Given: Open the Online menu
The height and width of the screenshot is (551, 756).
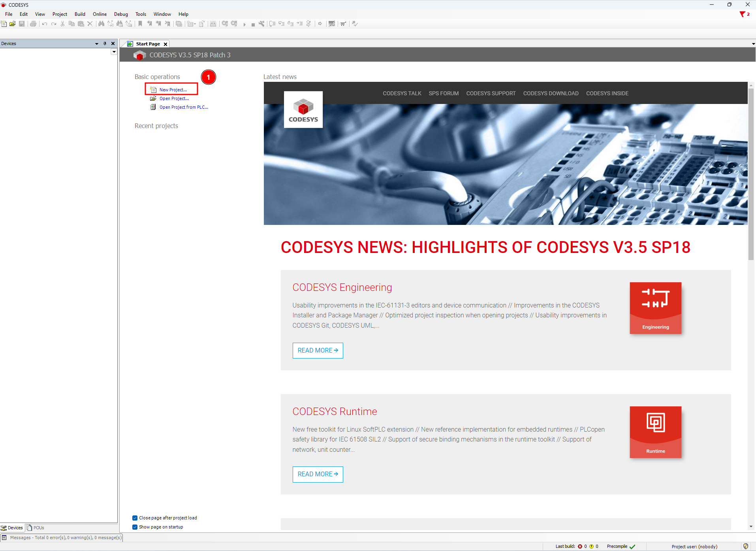Looking at the screenshot, I should pos(100,14).
